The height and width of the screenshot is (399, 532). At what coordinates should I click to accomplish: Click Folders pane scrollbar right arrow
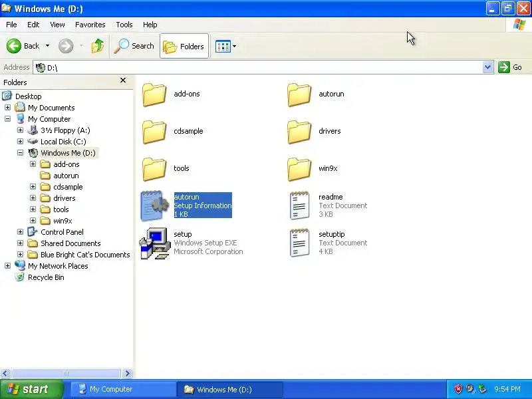pyautogui.click(x=127, y=374)
